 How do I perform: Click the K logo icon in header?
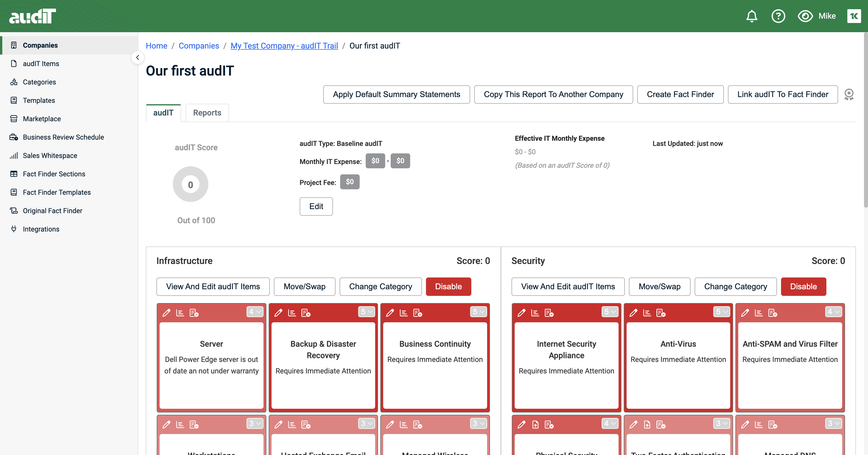pyautogui.click(x=854, y=16)
